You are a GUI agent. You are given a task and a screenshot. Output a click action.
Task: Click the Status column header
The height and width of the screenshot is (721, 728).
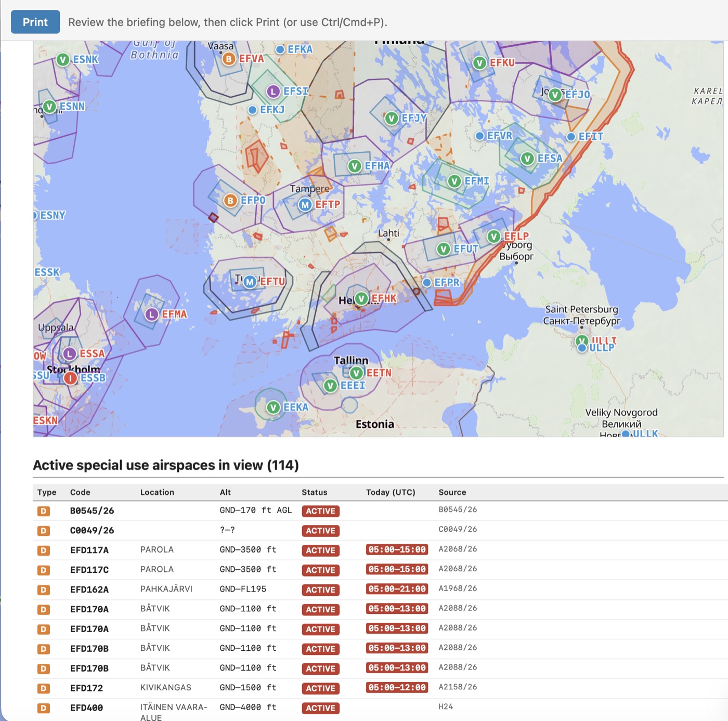[x=315, y=492]
